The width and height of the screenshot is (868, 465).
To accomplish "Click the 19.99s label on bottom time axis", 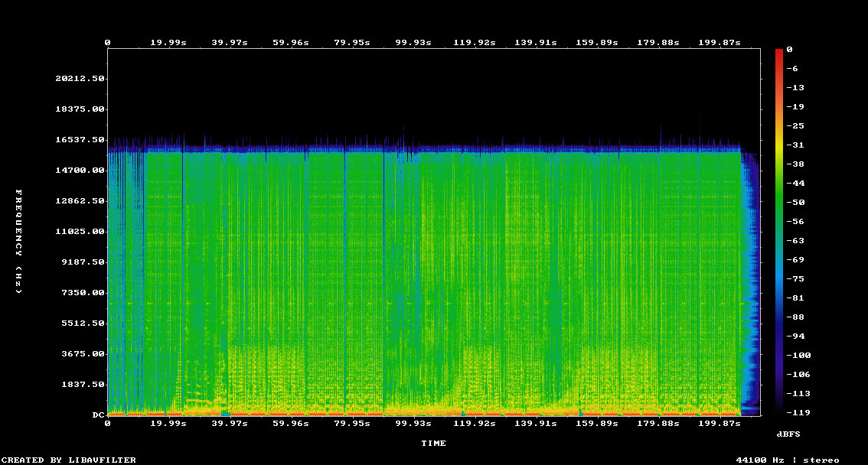I will point(168,423).
